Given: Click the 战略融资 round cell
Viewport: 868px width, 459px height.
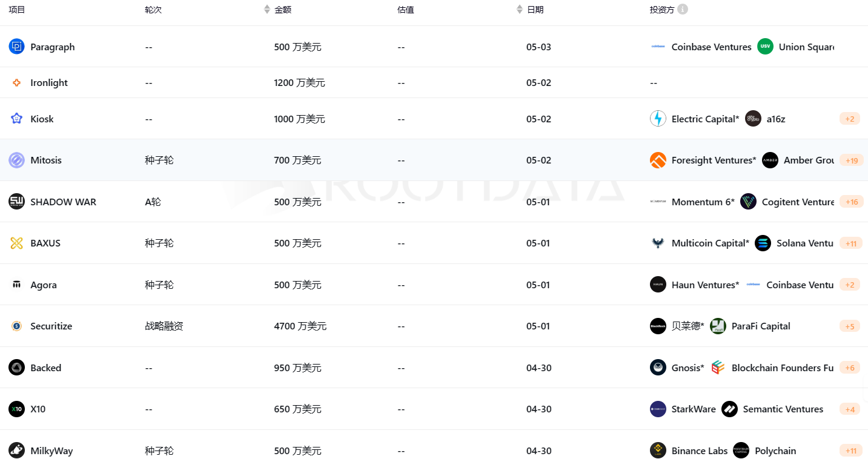Looking at the screenshot, I should point(164,326).
